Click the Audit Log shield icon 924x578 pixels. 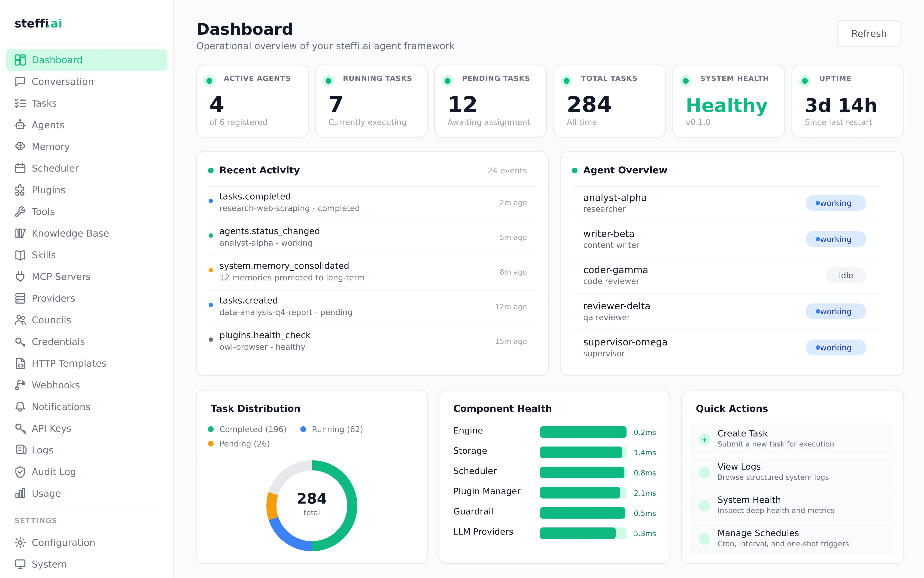20,472
